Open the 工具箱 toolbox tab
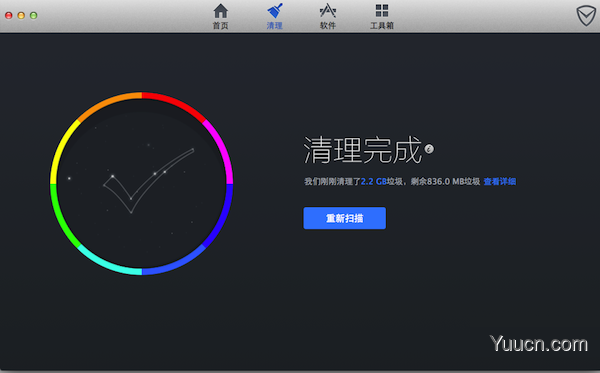600x373 pixels. point(382,16)
